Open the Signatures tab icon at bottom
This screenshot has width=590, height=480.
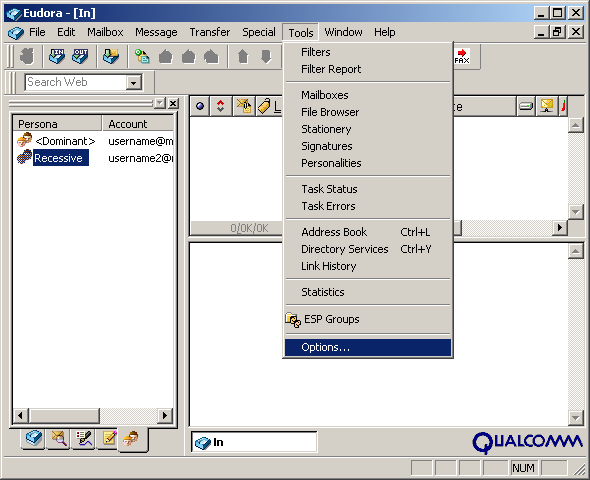pyautogui.click(x=84, y=438)
